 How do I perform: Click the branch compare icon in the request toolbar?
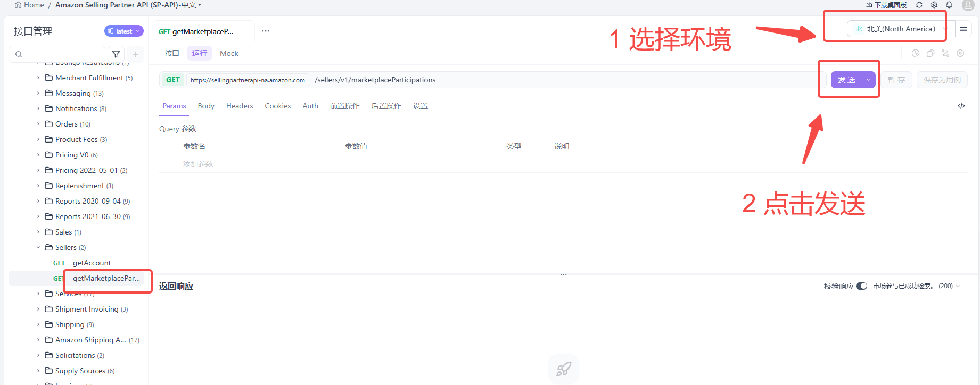click(945, 53)
